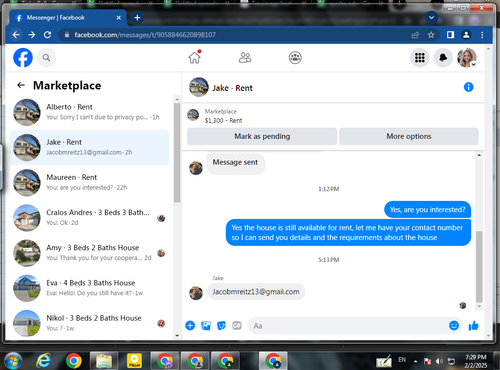The width and height of the screenshot is (500, 370).
Task: Open Jake · Rent conversation
Action: coord(89,147)
